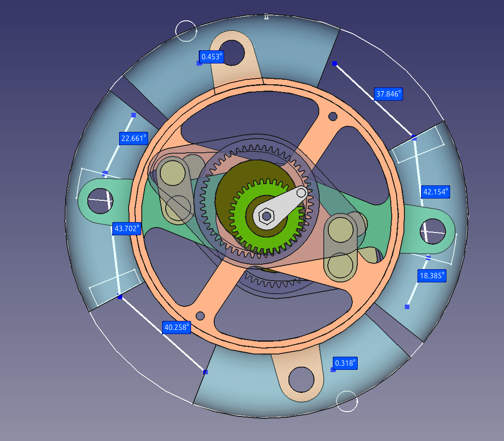This screenshot has width=504, height=441.
Task: Click the 0.453° dimension label
Action: 211,57
